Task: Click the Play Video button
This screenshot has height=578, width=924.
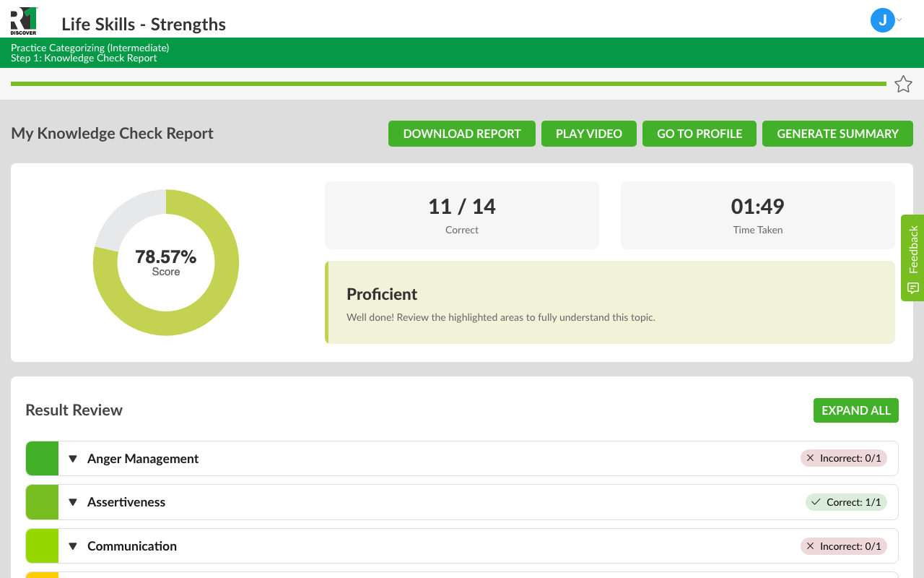Action: coord(589,134)
